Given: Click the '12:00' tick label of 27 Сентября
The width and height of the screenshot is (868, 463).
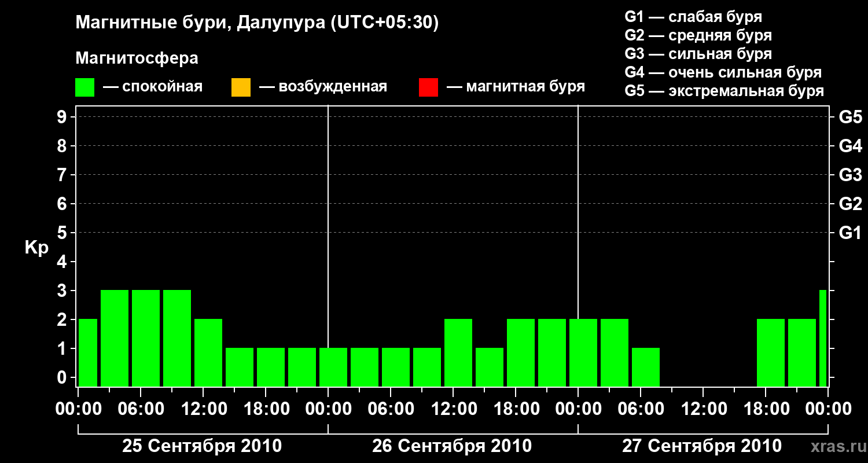Looking at the screenshot, I should 703,409.
